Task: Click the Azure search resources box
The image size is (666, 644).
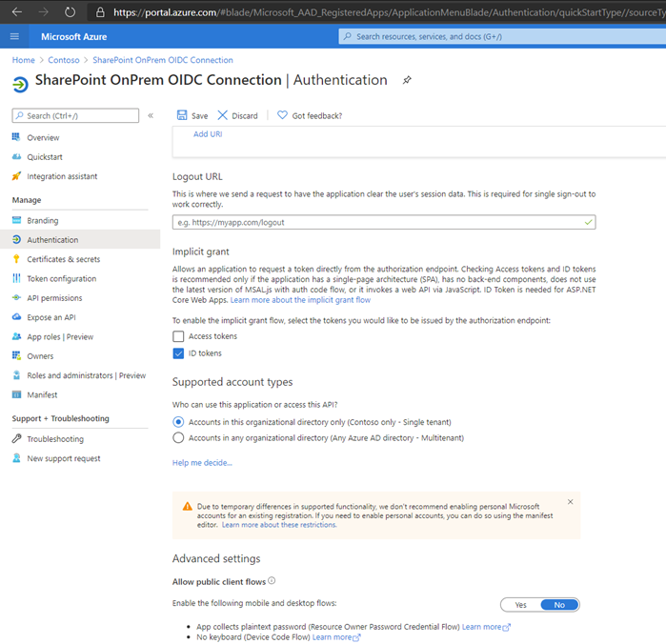Action: pos(502,36)
